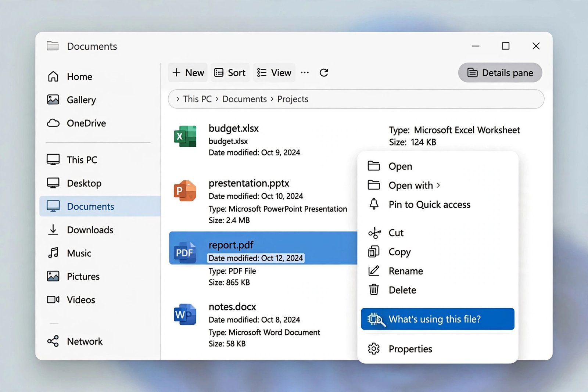588x392 pixels.
Task: Expand the Open with submenu arrow
Action: click(x=438, y=185)
